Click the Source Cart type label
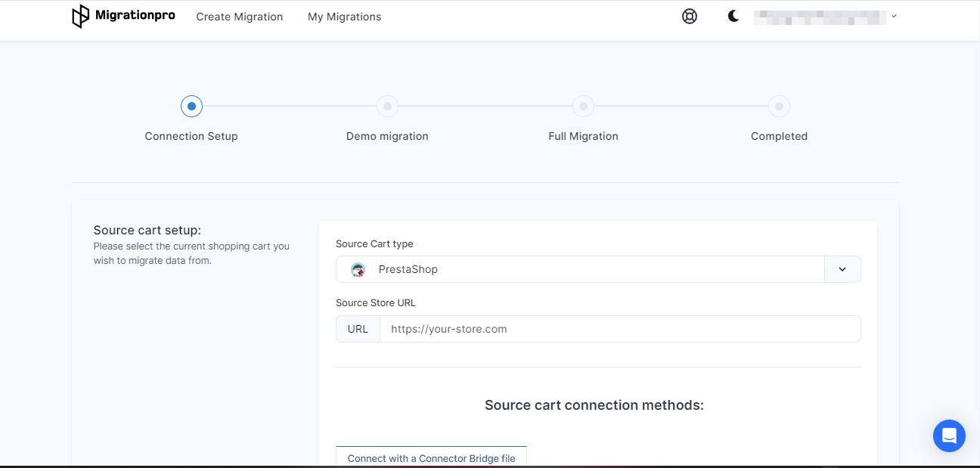 click(374, 243)
